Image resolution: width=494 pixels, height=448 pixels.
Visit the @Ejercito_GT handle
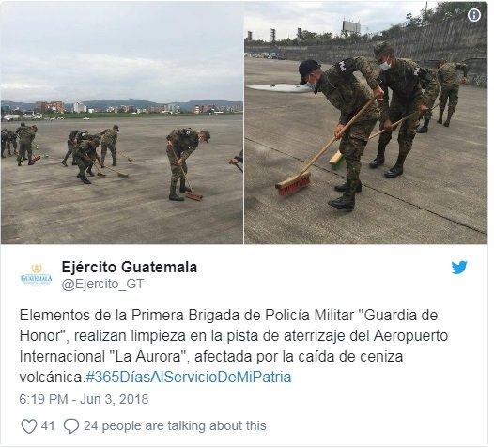click(x=102, y=285)
